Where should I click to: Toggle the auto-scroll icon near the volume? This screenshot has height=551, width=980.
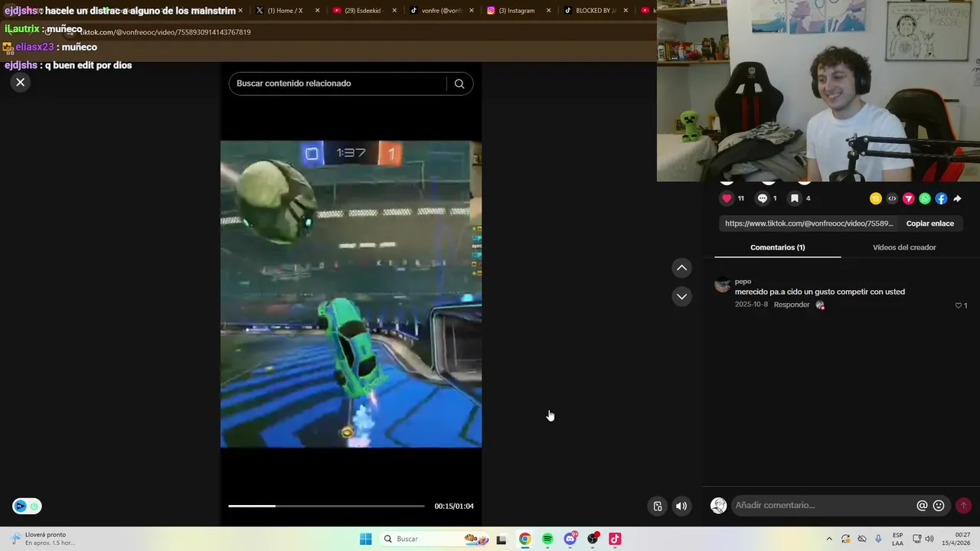(x=658, y=506)
